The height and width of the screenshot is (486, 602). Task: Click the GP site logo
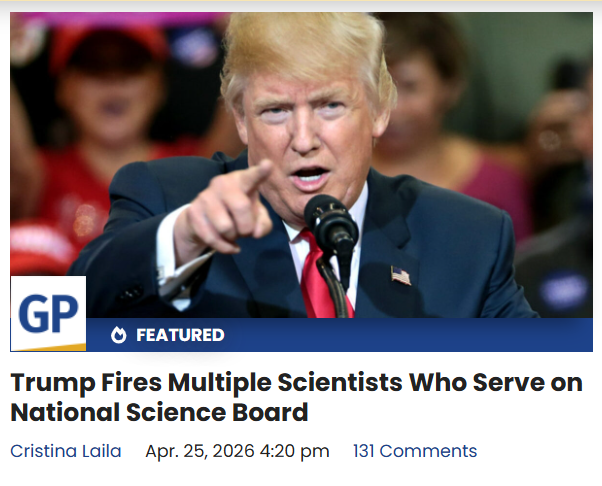(48, 313)
